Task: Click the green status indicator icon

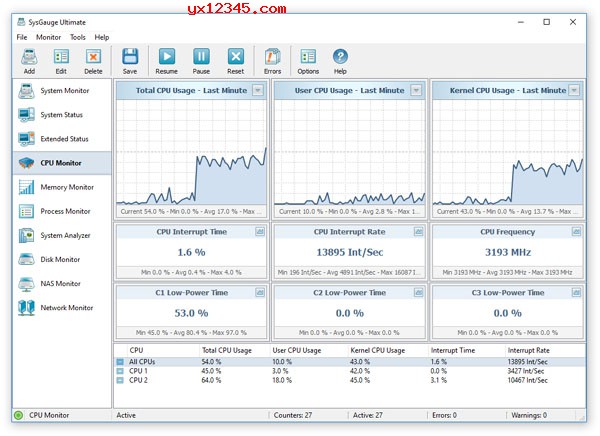Action: 18,415
